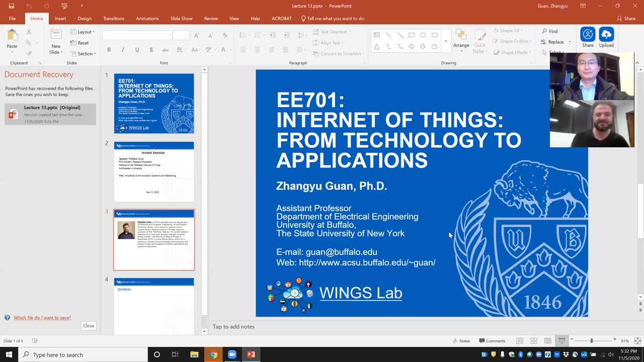Click Tell me what you want to do
644x362 pixels.
[333, 19]
